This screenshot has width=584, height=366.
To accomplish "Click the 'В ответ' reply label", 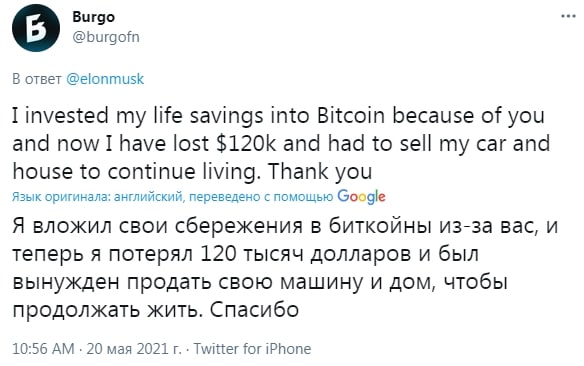I will [x=37, y=79].
